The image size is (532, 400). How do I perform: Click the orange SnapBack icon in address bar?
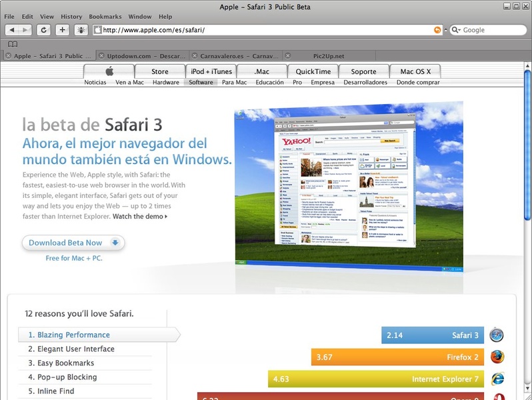click(437, 30)
